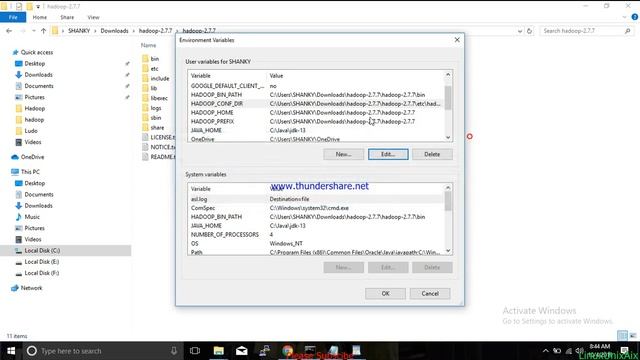Open Ludo folder in navigation pane

pyautogui.click(x=31, y=131)
